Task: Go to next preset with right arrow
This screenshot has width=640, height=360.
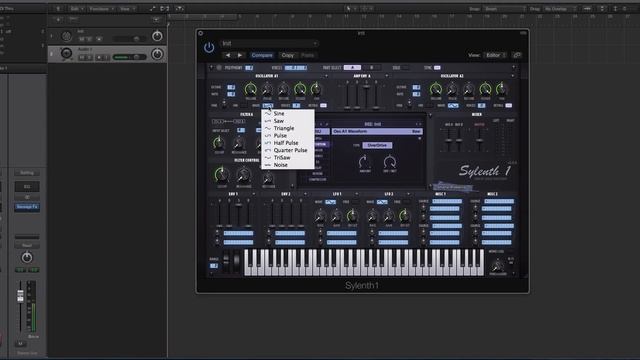Action: click(x=240, y=55)
